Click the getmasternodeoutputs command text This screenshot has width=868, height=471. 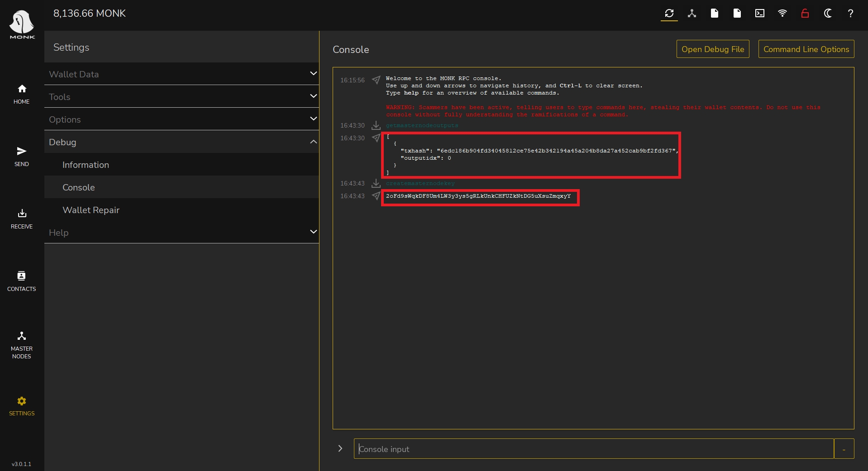422,125
